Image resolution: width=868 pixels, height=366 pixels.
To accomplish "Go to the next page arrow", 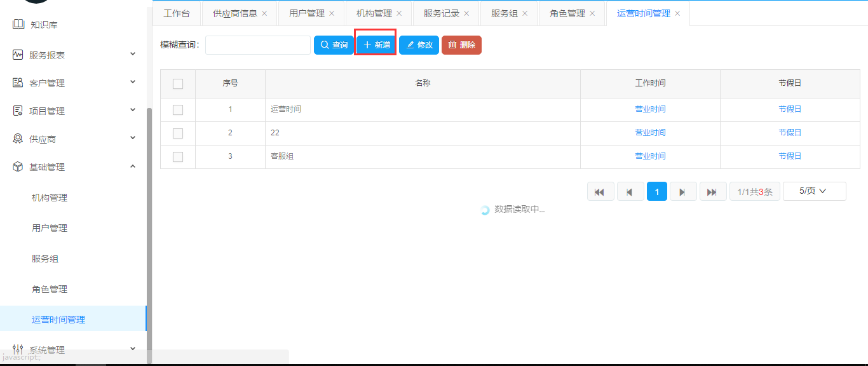I will tap(683, 192).
